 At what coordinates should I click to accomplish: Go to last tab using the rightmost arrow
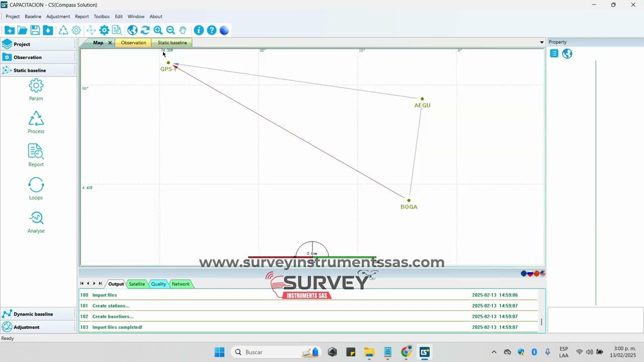[x=100, y=284]
